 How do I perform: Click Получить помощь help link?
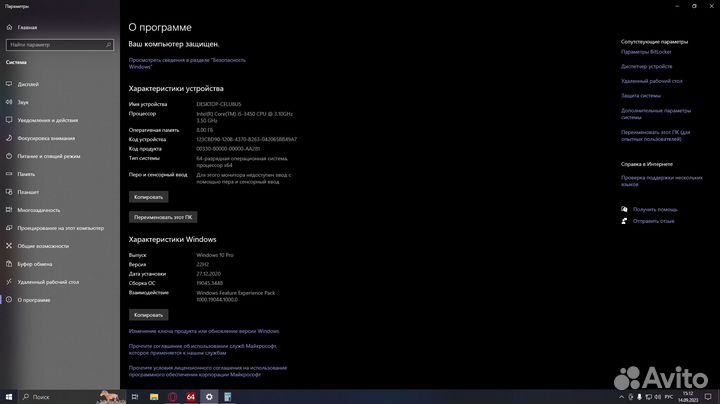pyautogui.click(x=655, y=209)
